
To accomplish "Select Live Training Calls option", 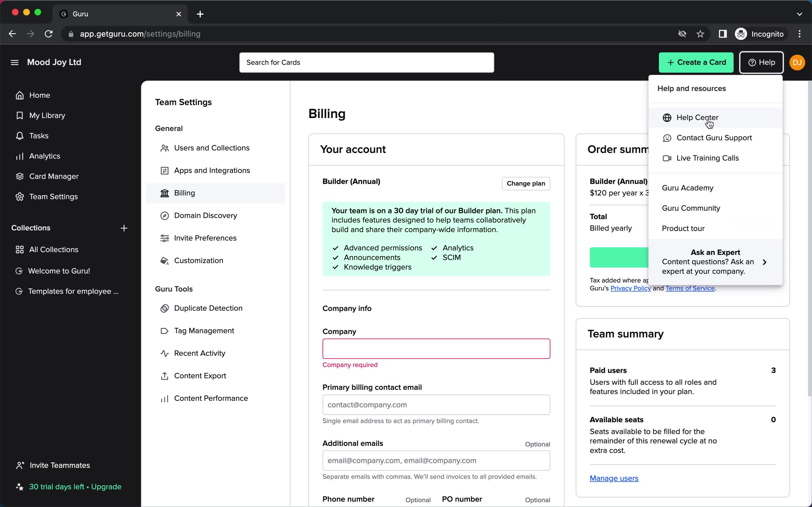I will (x=707, y=158).
